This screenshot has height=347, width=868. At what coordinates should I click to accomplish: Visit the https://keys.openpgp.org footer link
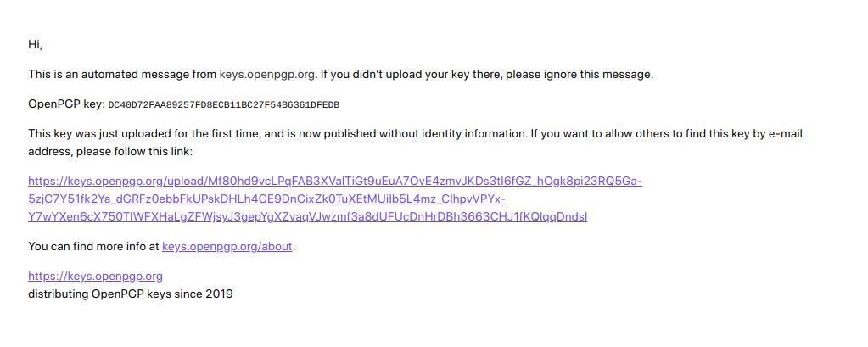[95, 277]
